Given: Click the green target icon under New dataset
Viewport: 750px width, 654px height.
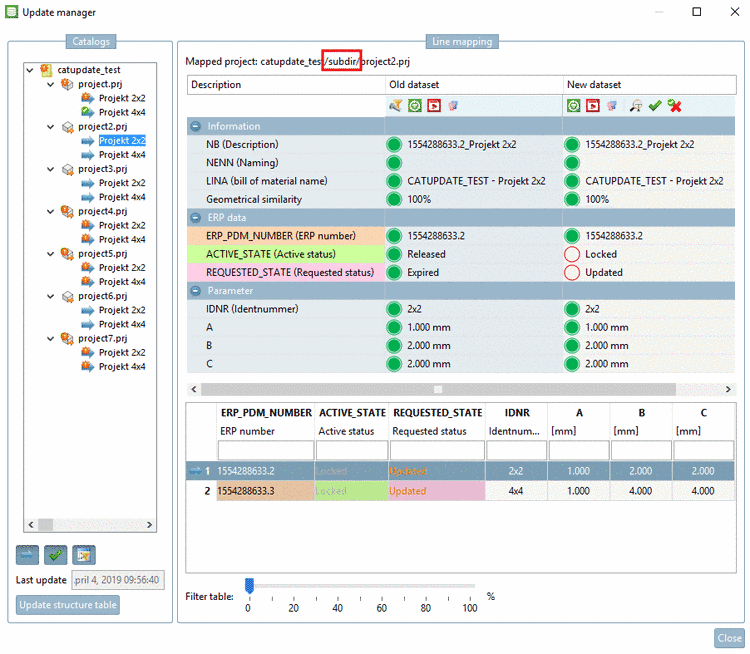Looking at the screenshot, I should coord(574,106).
